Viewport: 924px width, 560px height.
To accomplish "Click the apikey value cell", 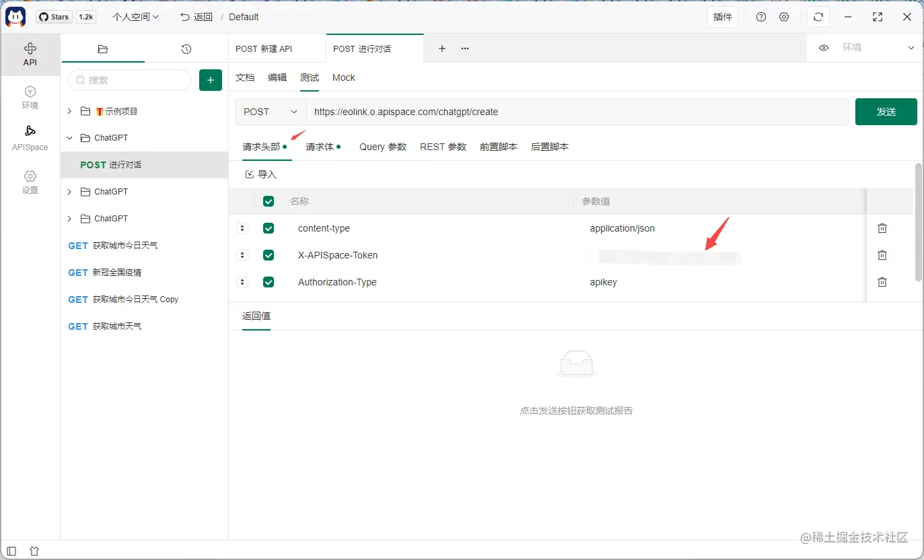I will (x=604, y=282).
